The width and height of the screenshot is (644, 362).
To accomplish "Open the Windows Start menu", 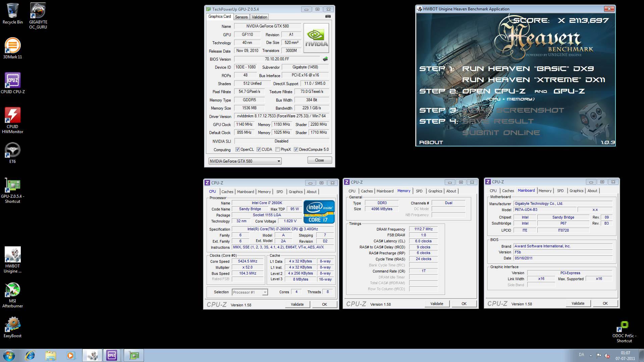I will [9, 355].
